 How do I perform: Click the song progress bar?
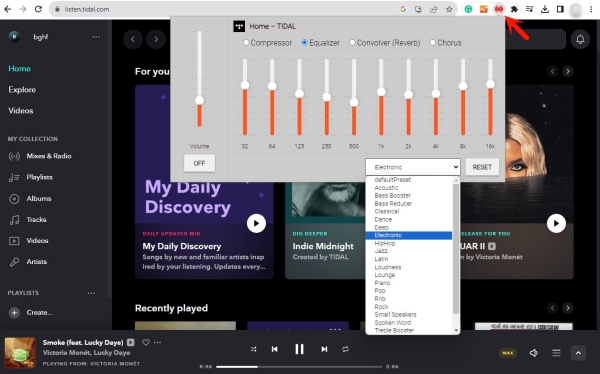(299, 367)
